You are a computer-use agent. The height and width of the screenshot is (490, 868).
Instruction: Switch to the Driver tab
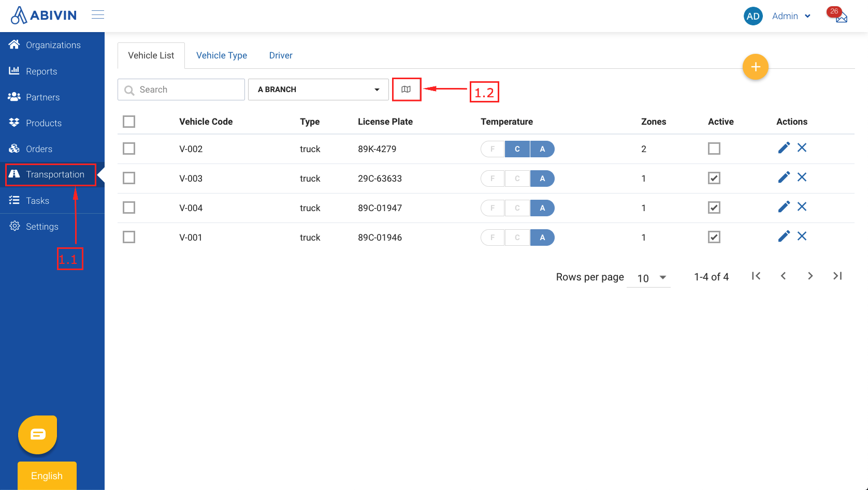coord(281,55)
